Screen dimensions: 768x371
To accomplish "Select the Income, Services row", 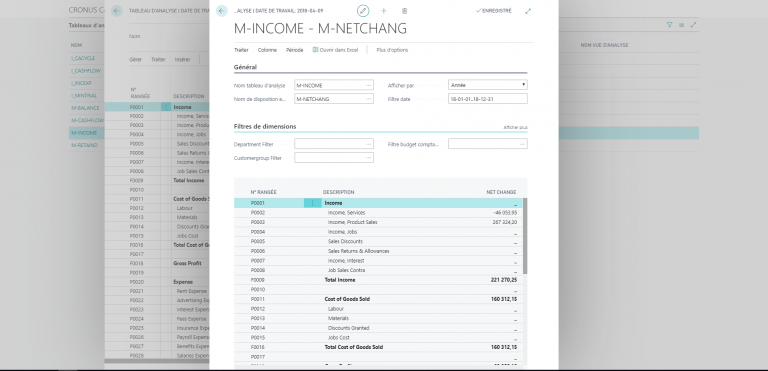I will click(378, 213).
